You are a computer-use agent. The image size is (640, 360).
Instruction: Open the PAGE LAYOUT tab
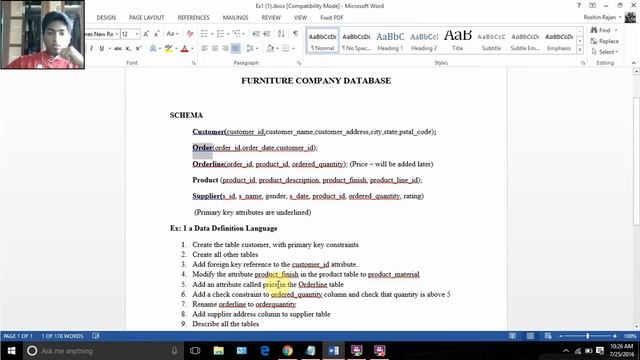(147, 18)
